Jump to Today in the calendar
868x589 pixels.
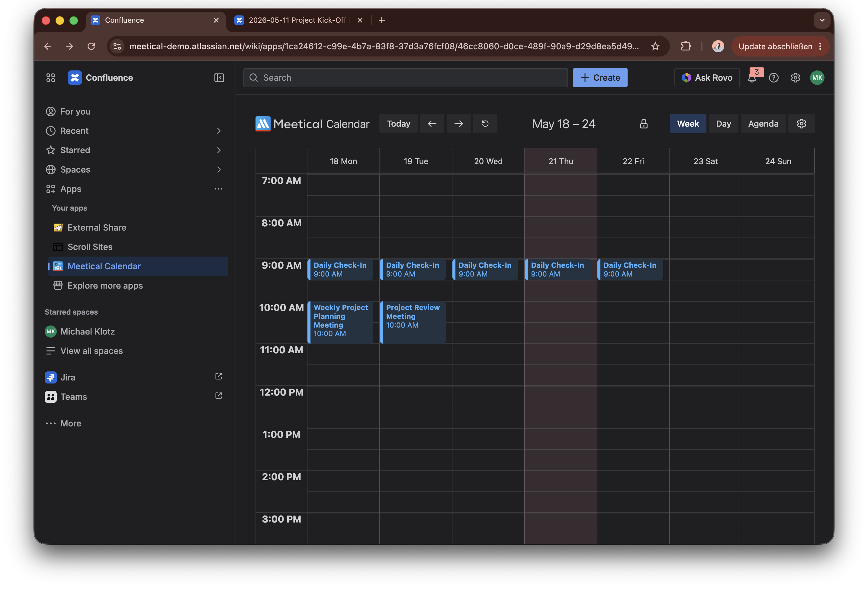coord(398,124)
